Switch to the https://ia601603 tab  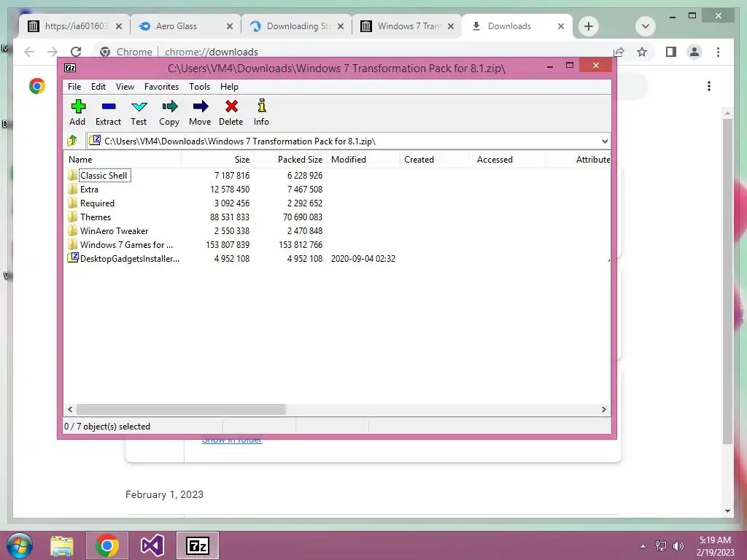tap(76, 26)
